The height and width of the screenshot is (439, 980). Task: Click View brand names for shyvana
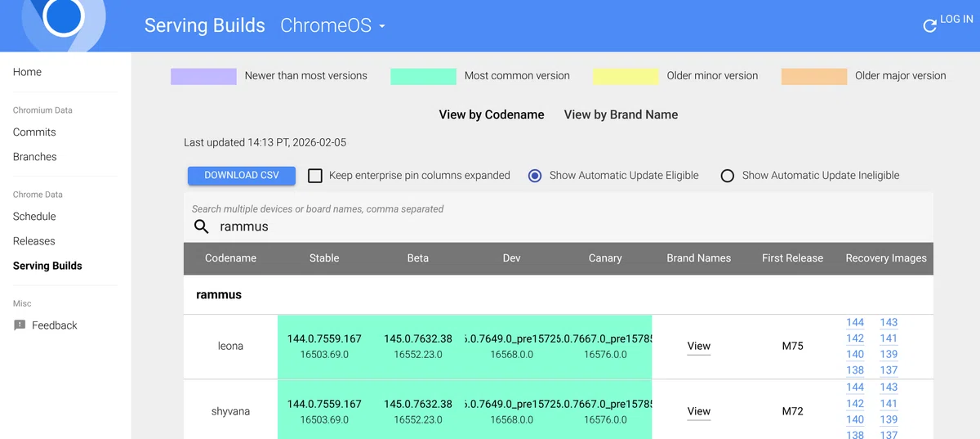(x=699, y=411)
